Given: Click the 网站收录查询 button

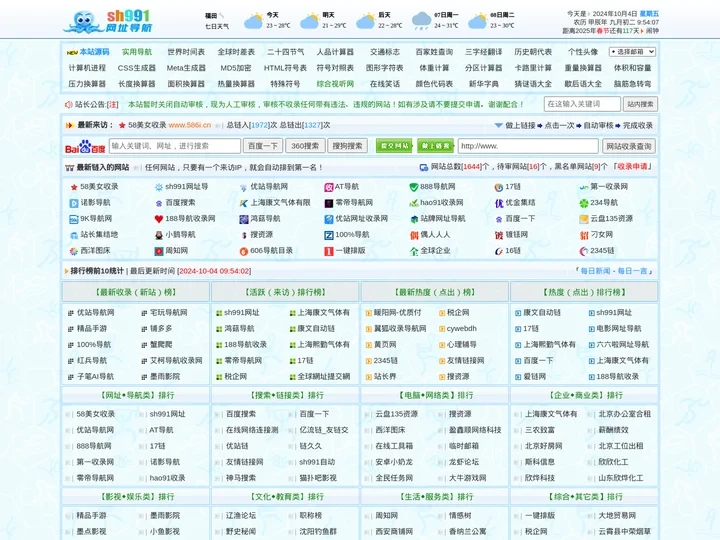Looking at the screenshot, I should [x=629, y=146].
